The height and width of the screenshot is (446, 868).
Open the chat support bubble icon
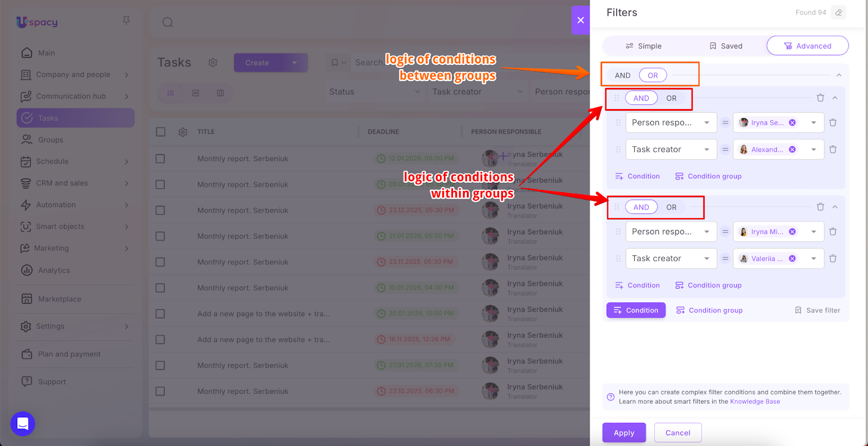click(23, 424)
